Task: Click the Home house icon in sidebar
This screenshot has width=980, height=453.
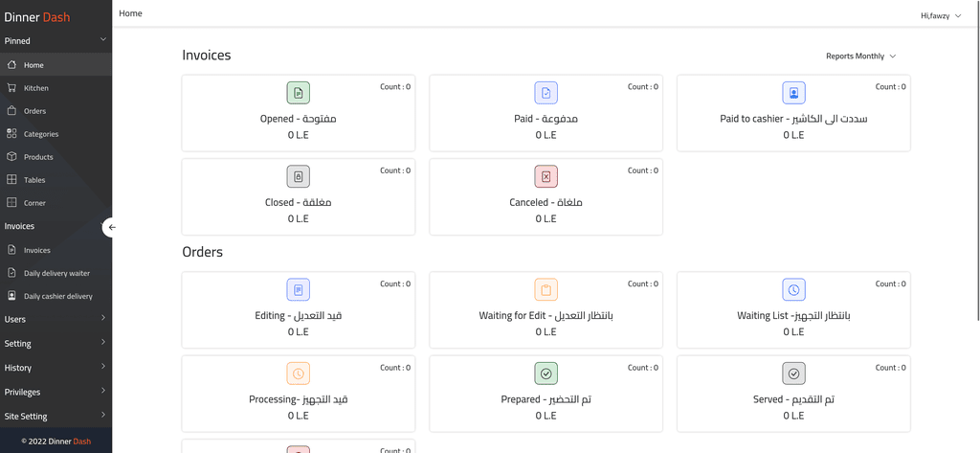Action: (11, 64)
